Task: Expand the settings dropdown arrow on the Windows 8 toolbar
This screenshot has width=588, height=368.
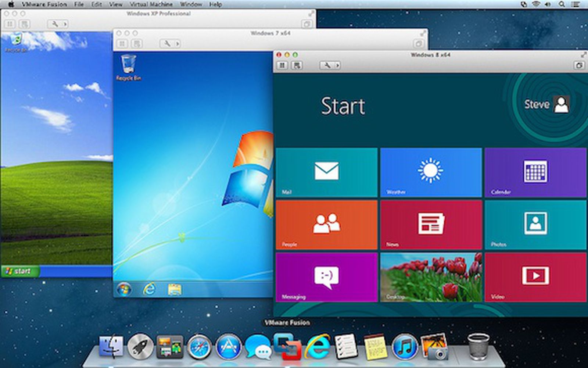Action: click(337, 65)
